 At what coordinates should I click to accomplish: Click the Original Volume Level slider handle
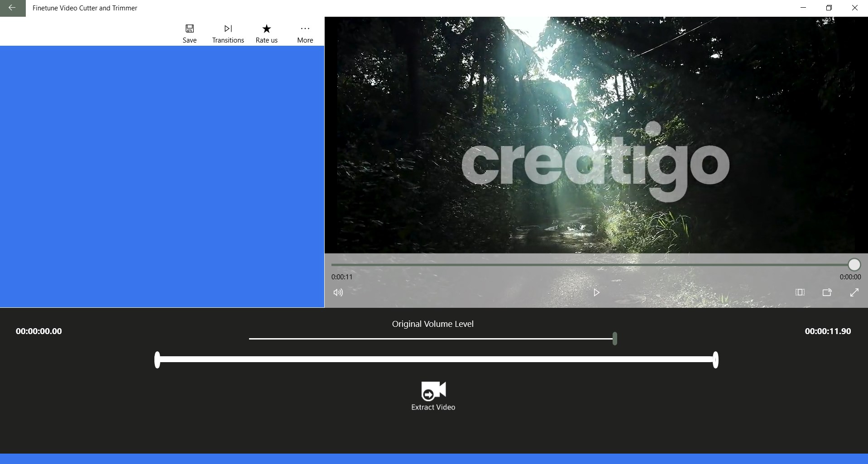click(x=614, y=338)
